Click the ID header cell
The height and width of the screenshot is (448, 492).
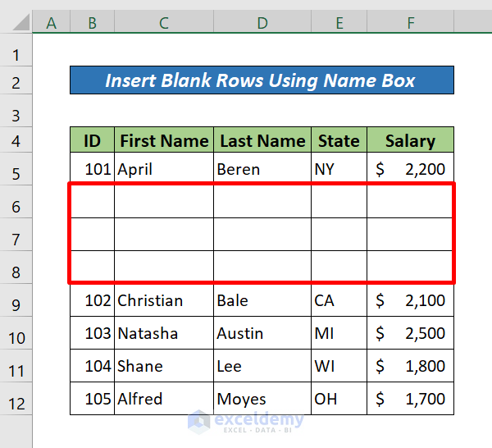point(92,140)
